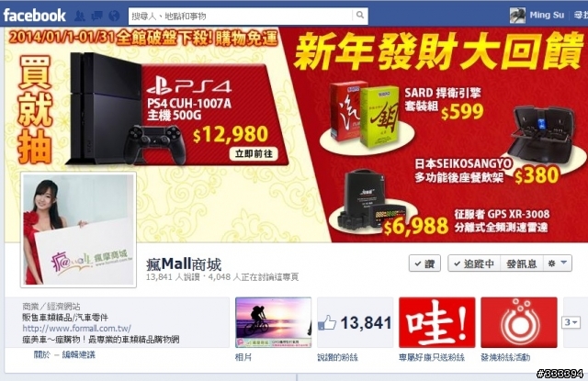Open the 相片 photos thumbnail

[x=273, y=322]
